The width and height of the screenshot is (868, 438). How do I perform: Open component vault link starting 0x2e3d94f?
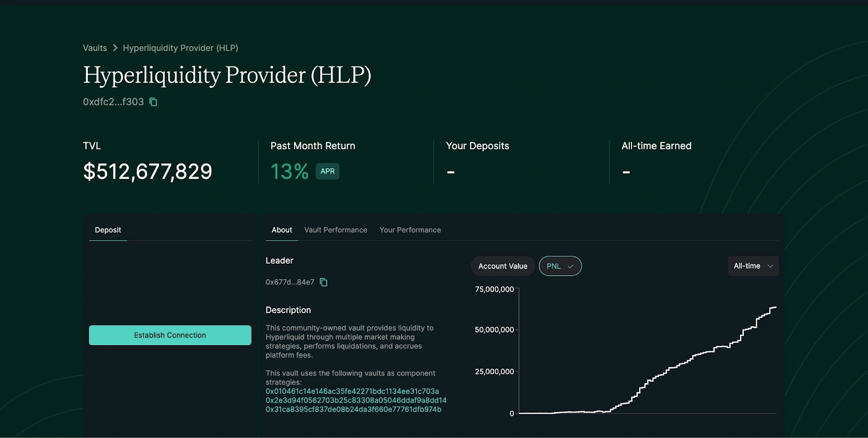click(x=356, y=401)
